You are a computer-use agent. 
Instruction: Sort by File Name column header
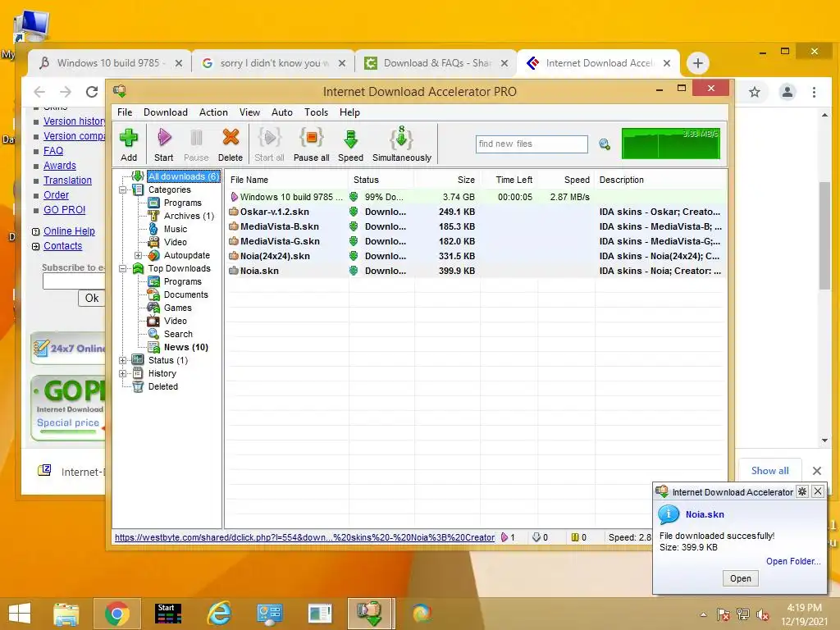(x=287, y=180)
